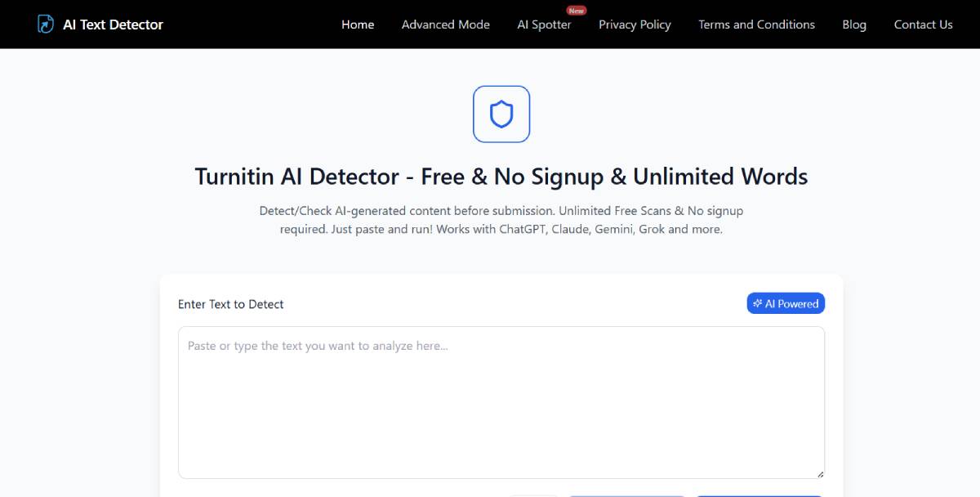The height and width of the screenshot is (497, 980).
Task: Open Terms and Conditions
Action: click(x=756, y=25)
